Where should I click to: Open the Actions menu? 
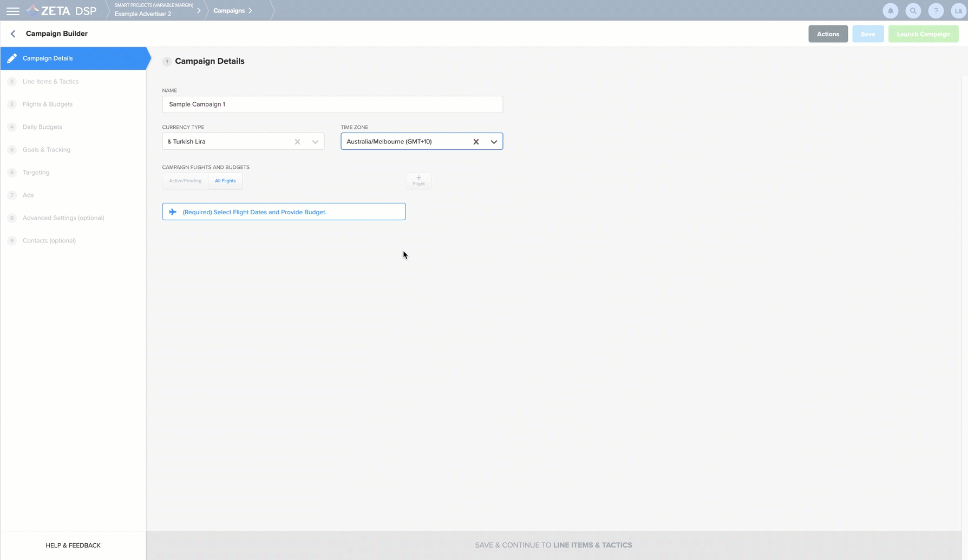pyautogui.click(x=827, y=34)
